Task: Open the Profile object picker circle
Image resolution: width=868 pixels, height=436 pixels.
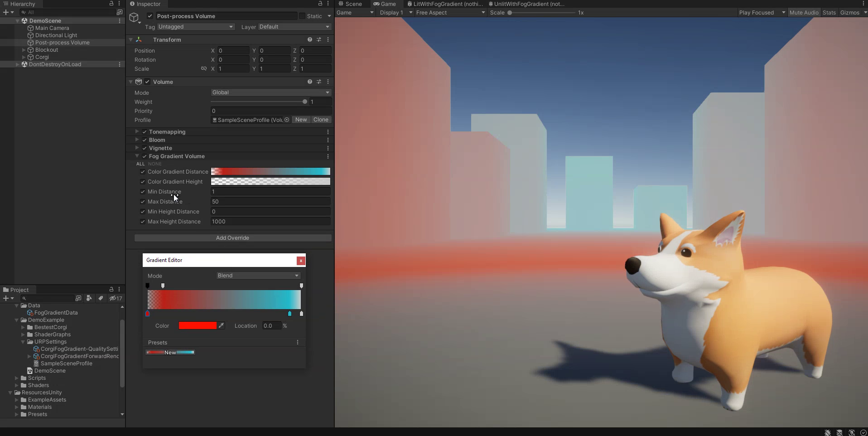Action: (287, 120)
